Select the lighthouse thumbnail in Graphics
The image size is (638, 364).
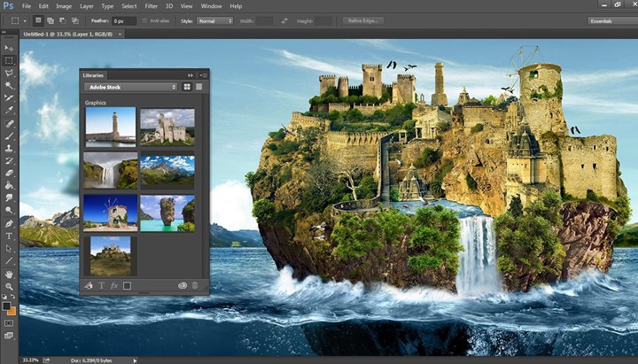pos(110,127)
